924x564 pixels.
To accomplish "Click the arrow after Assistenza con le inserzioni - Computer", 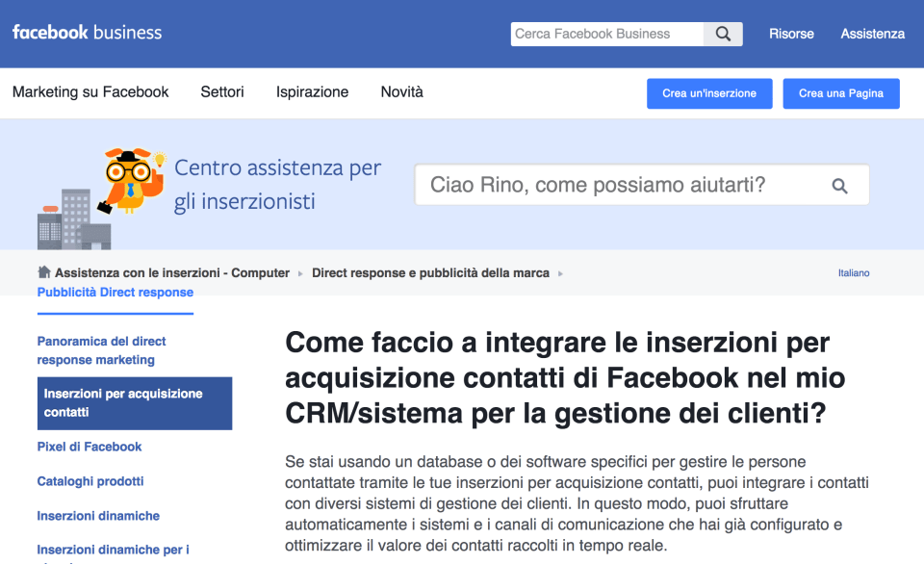I will point(300,273).
